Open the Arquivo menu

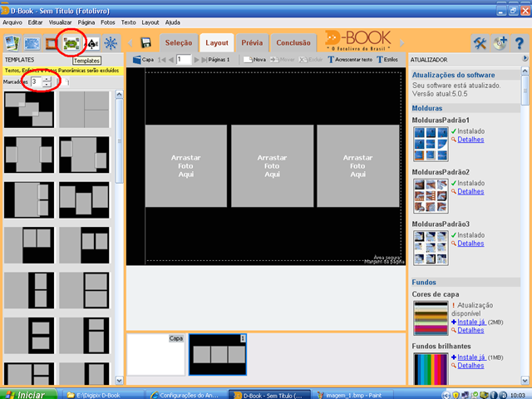tap(12, 22)
